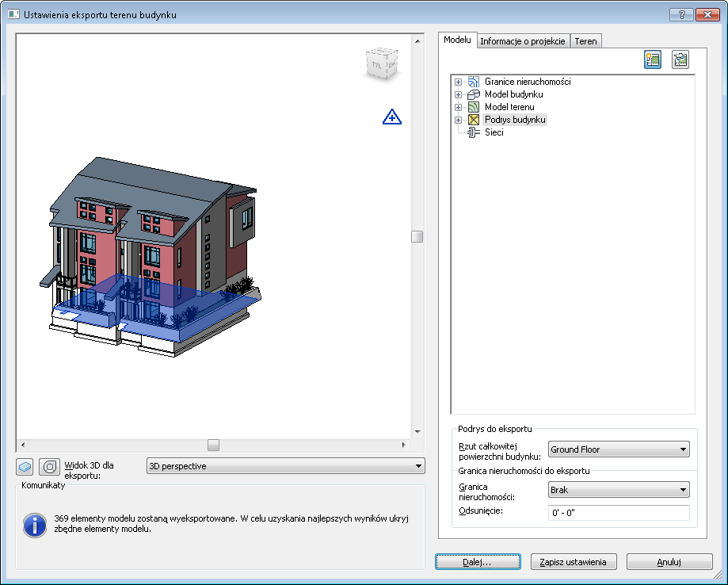Click the highlighted model display icon above tree
728x585 pixels.
coord(652,59)
